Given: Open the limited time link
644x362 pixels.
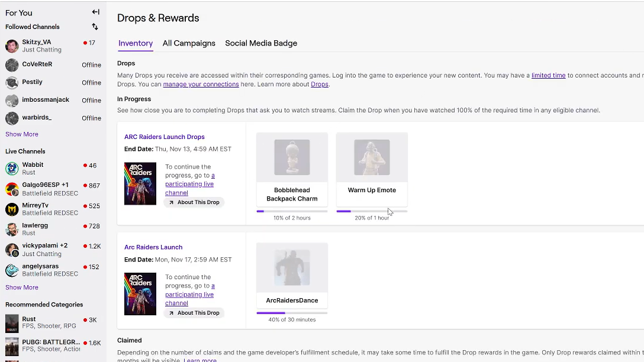Looking at the screenshot, I should point(548,76).
